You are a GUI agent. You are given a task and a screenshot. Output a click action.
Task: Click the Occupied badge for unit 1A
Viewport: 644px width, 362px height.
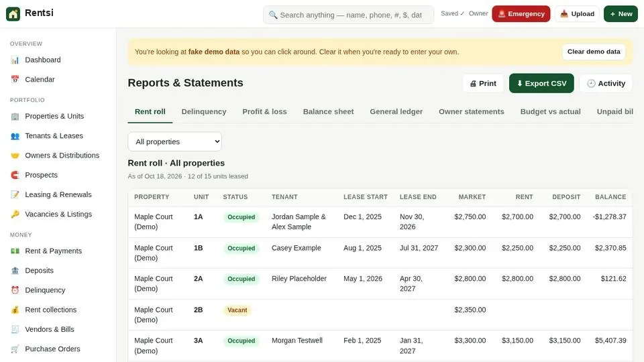(x=241, y=217)
